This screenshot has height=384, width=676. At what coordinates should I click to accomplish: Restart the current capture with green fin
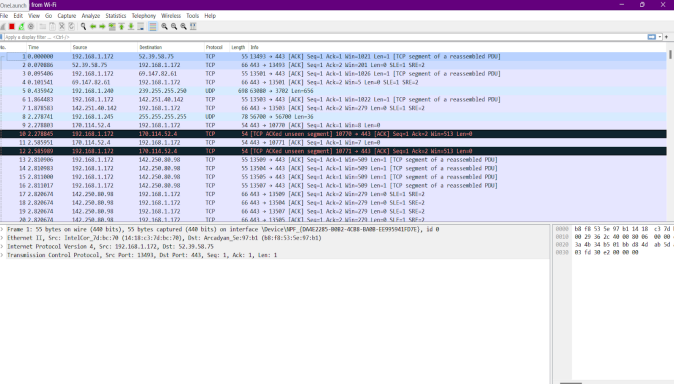[21, 27]
